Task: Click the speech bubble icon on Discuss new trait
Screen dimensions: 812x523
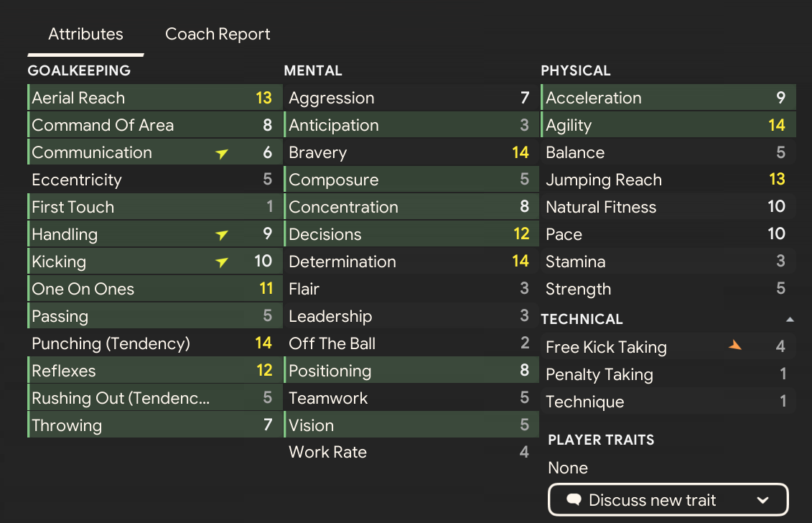Action: [574, 501]
